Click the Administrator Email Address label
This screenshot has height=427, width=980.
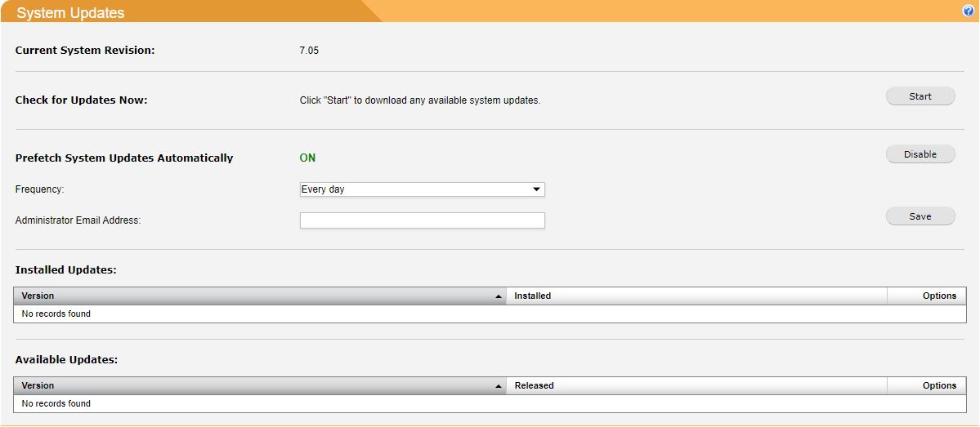coord(78,220)
